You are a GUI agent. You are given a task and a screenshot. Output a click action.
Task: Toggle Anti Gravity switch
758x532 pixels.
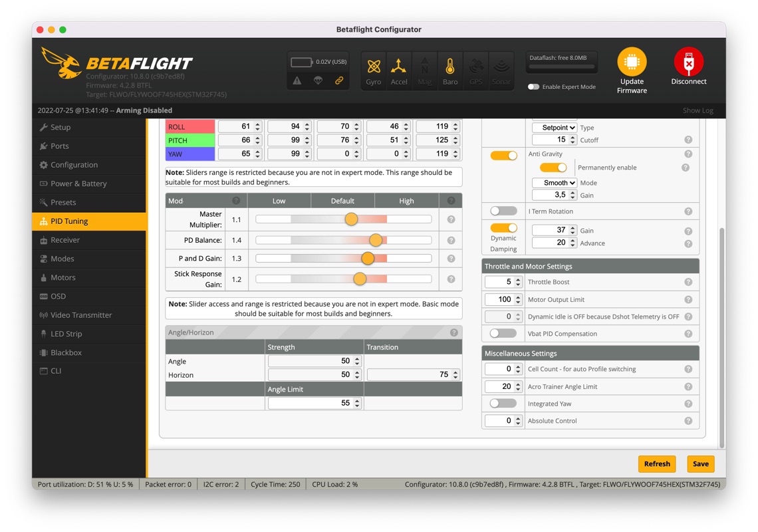pos(504,155)
